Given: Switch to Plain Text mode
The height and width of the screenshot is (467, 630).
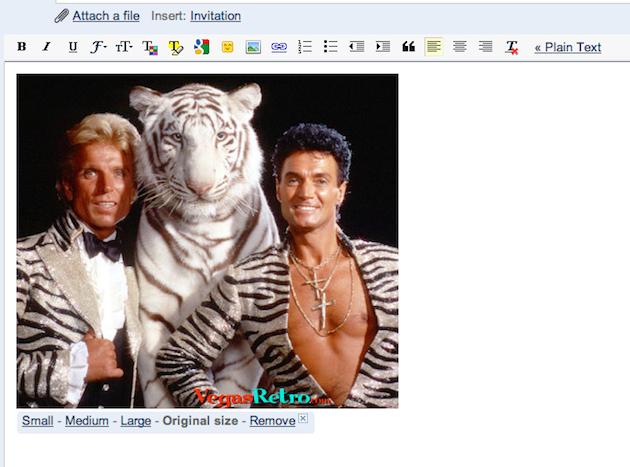Looking at the screenshot, I should 567,47.
